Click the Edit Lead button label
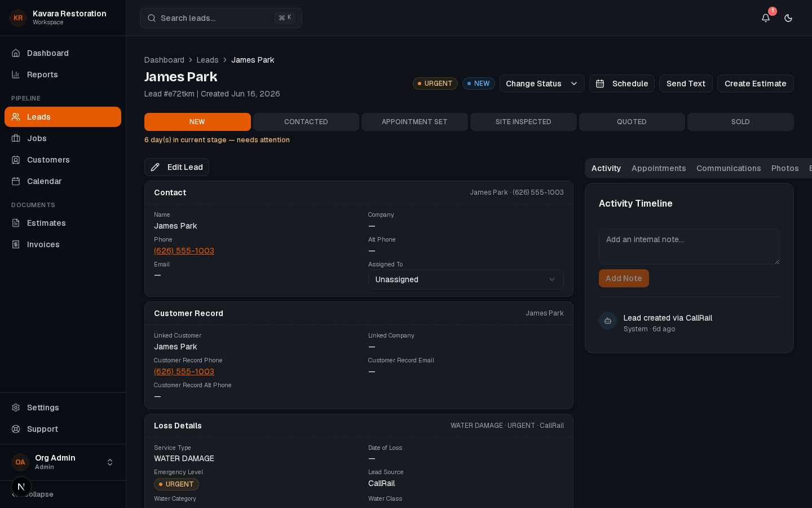The width and height of the screenshot is (812, 508). click(x=185, y=167)
